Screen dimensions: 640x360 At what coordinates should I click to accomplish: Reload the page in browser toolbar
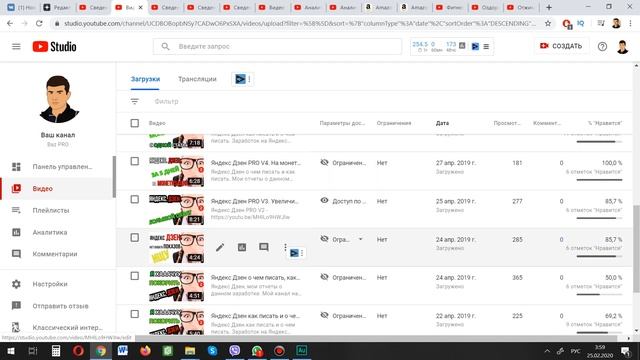click(39, 24)
